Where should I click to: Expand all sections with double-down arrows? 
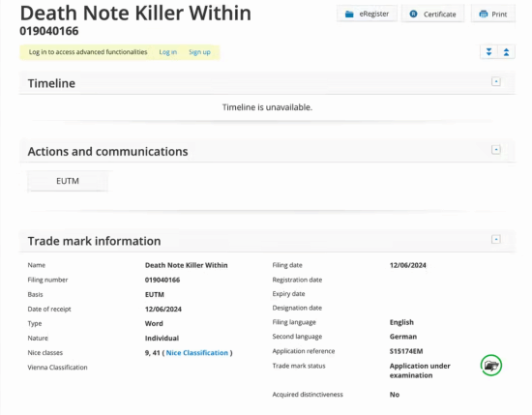pyautogui.click(x=488, y=52)
